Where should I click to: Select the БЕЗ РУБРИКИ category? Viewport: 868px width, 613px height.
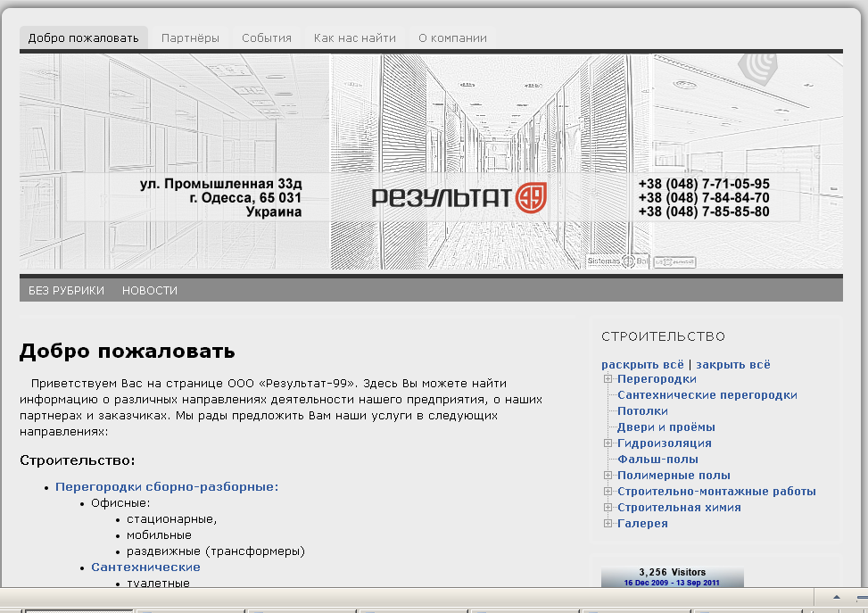[66, 291]
